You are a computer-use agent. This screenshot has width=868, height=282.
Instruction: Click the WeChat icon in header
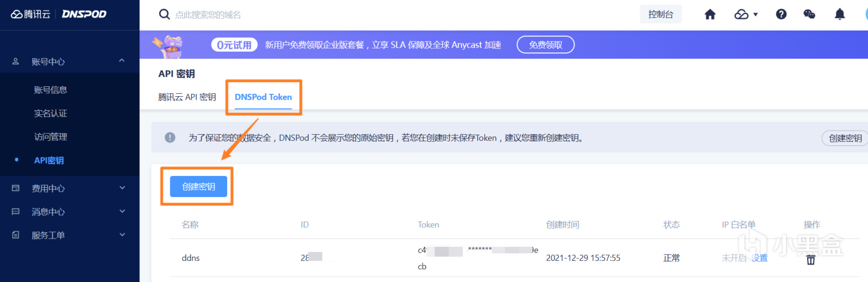(x=809, y=15)
